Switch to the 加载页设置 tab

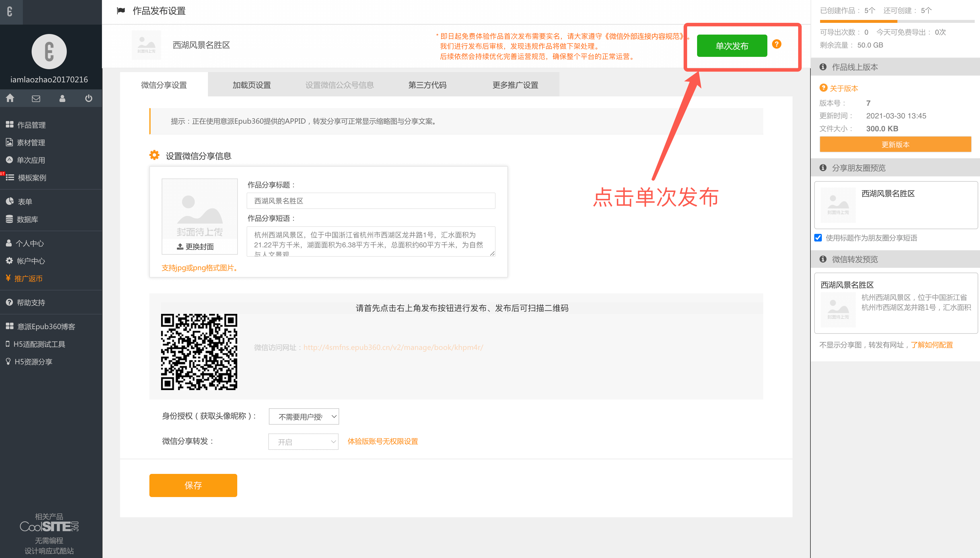coord(251,85)
